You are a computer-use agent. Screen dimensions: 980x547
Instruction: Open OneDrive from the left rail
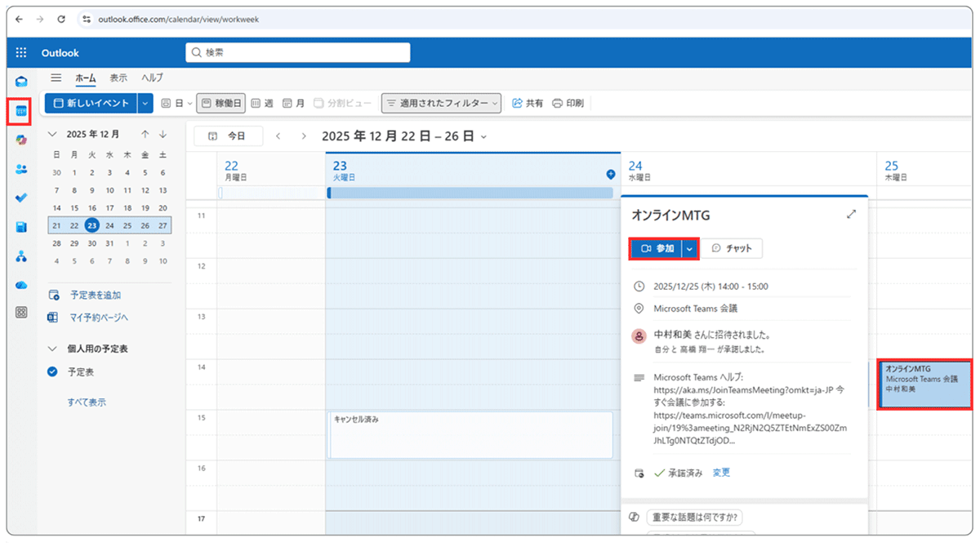(x=20, y=285)
